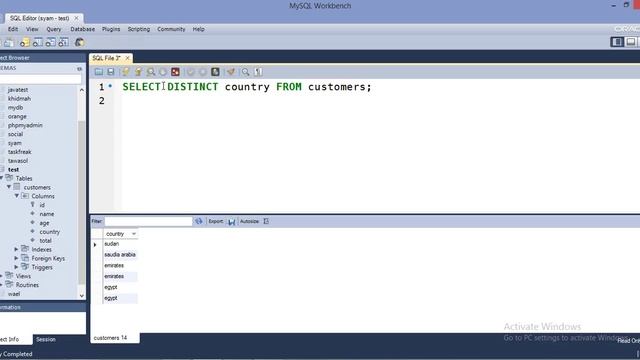The height and width of the screenshot is (360, 640).
Task: Switch to the Session tab
Action: [46, 339]
